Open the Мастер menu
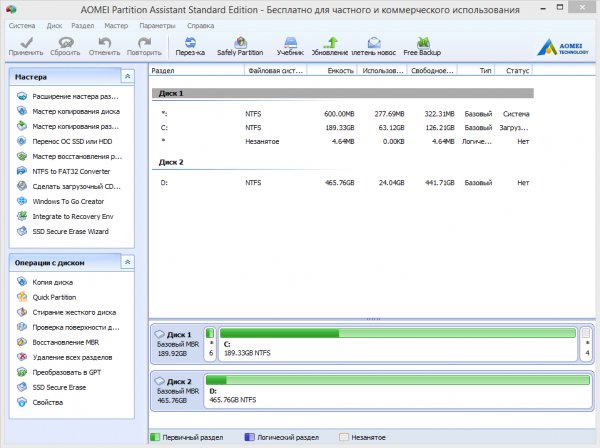This screenshot has width=600, height=448. pyautogui.click(x=116, y=26)
